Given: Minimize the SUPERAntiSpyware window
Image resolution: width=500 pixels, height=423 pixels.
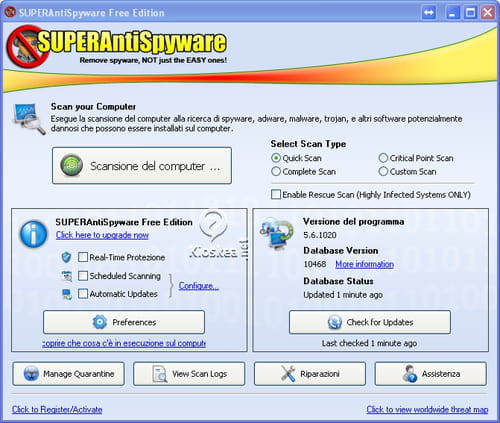Looking at the screenshot, I should point(452,13).
